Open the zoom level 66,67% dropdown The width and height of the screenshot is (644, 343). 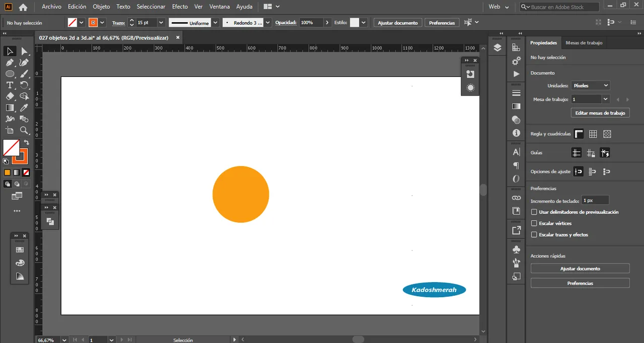pos(64,340)
